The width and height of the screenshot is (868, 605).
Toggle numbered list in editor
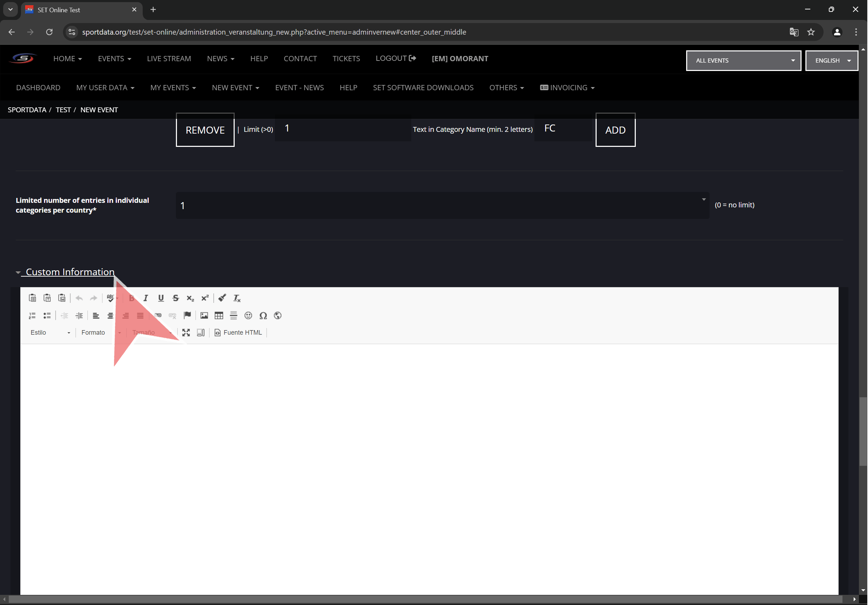[x=32, y=315]
